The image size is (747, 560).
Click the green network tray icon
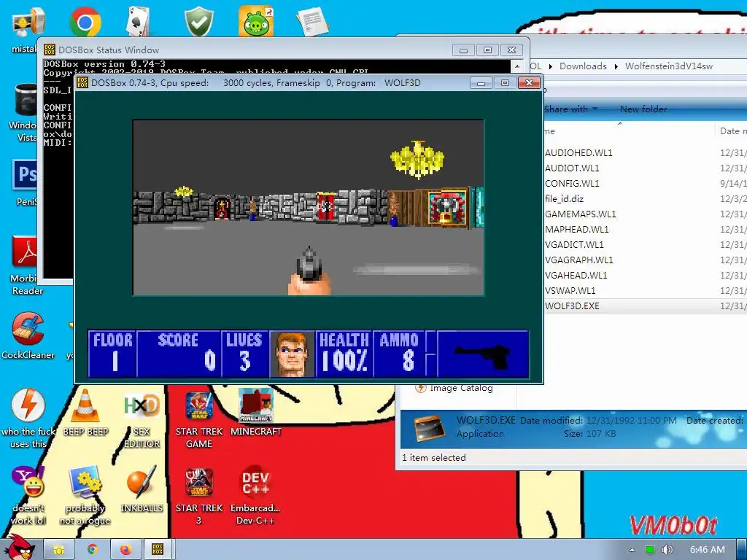pos(650,550)
